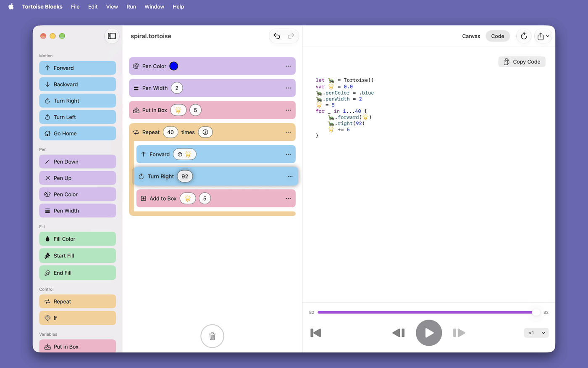Screen dimensions: 588x368
Task: Pick the Fill Color palette block
Action: coord(77,239)
